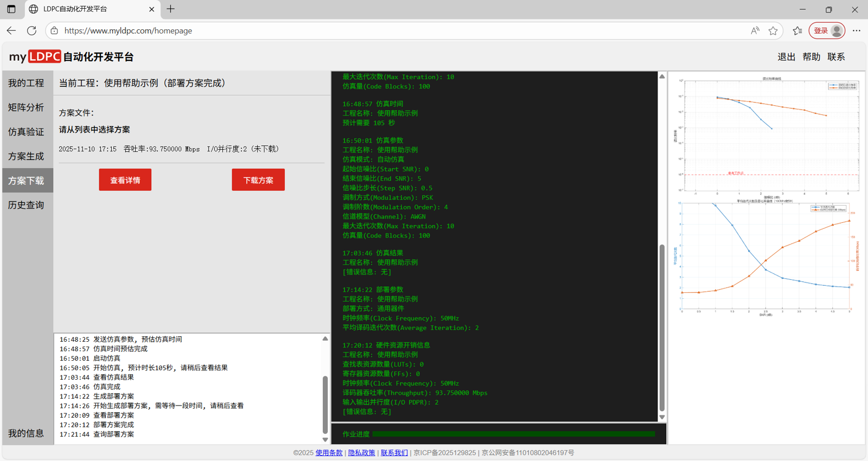
Task: Open the 使用条款 footer link
Action: click(x=329, y=453)
